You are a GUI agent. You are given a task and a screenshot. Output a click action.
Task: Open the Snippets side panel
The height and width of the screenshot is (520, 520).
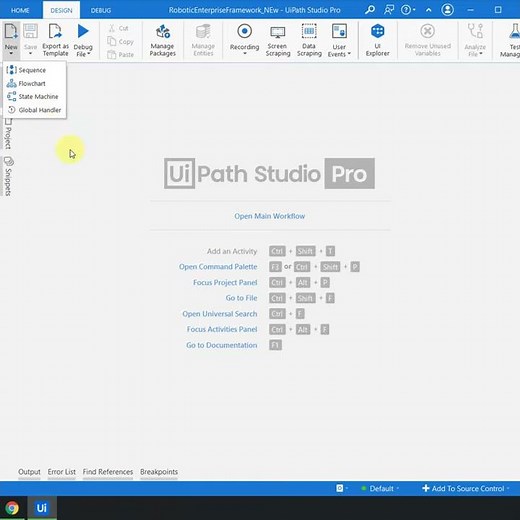8,176
